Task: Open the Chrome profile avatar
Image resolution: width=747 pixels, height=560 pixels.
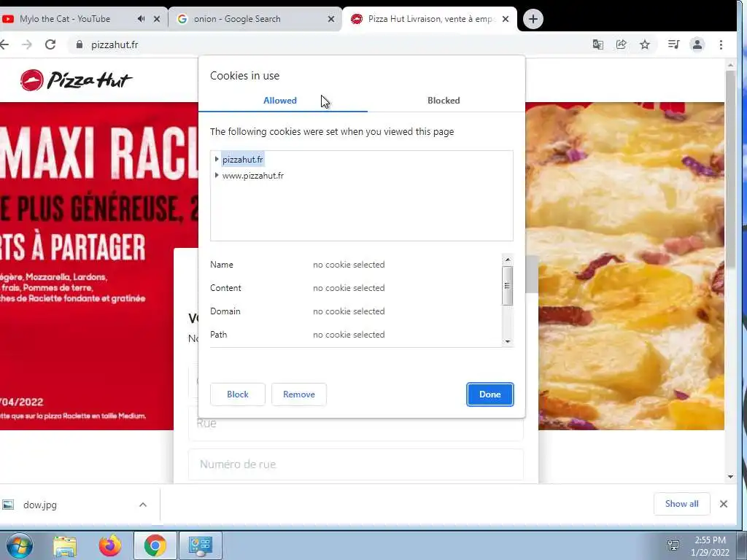Action: pos(697,44)
